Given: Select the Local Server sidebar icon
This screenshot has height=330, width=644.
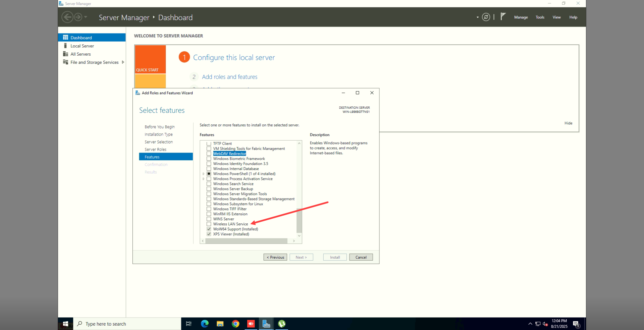Looking at the screenshot, I should click(65, 46).
